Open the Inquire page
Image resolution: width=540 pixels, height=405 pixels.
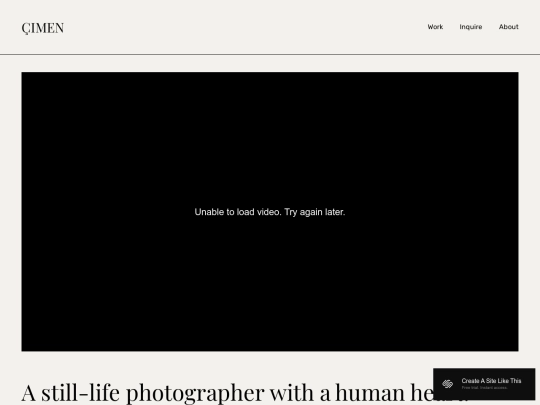pyautogui.click(x=471, y=27)
